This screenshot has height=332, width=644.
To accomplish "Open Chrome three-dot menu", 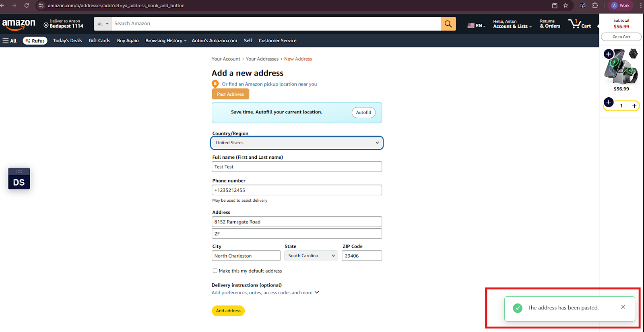I will (x=640, y=6).
